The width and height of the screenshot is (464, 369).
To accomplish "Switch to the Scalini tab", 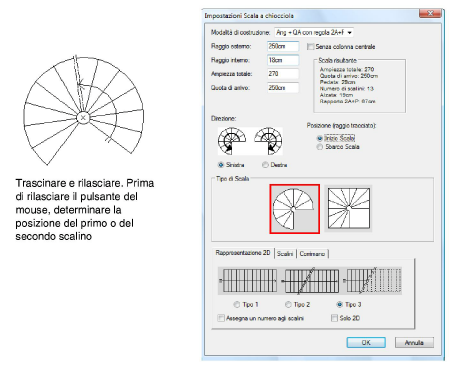I will point(285,254).
